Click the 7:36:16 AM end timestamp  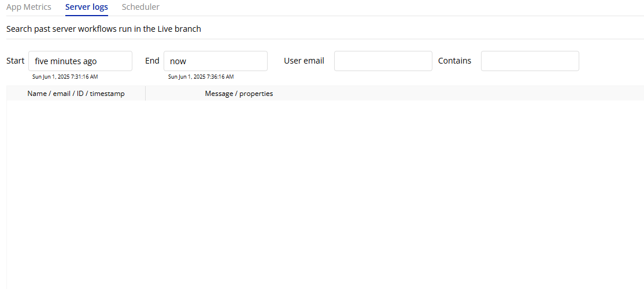(201, 76)
